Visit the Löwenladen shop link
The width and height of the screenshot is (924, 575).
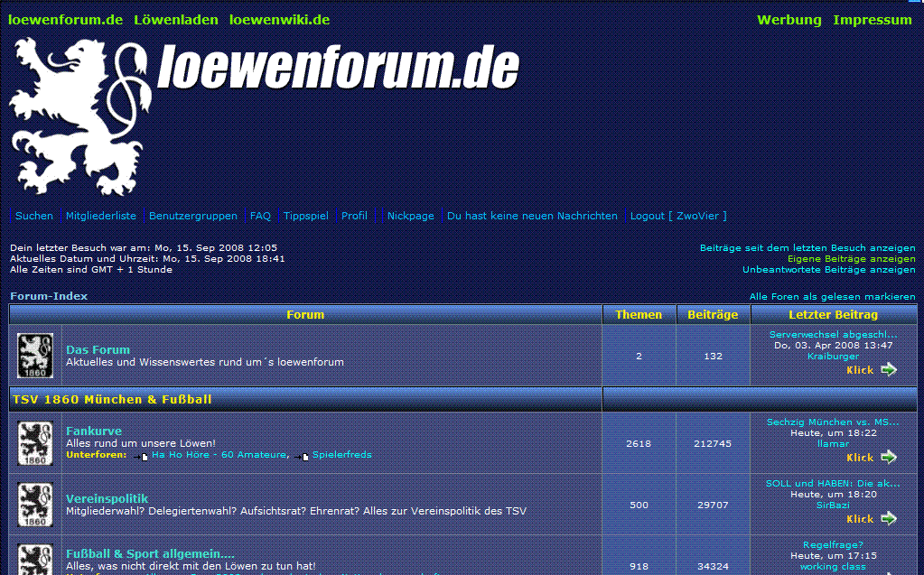(175, 20)
